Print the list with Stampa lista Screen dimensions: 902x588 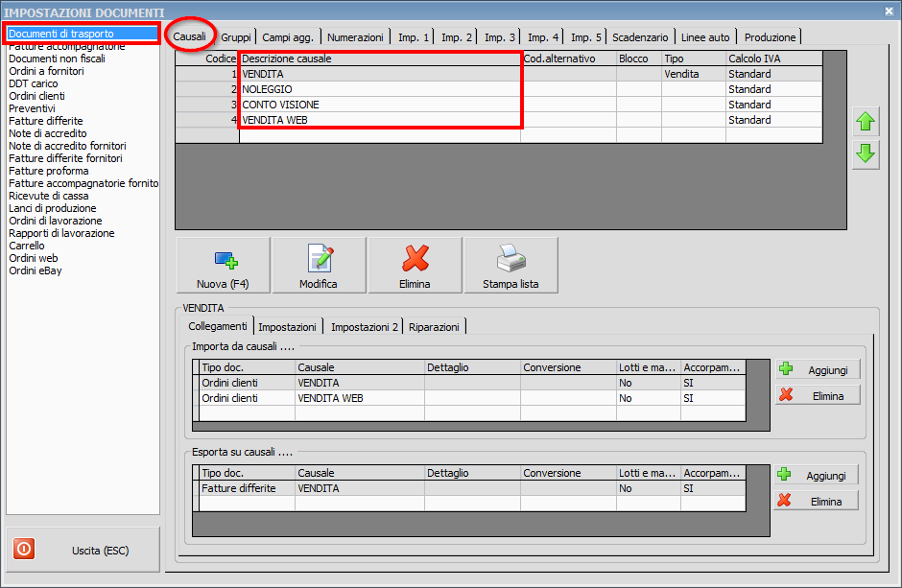coord(510,266)
